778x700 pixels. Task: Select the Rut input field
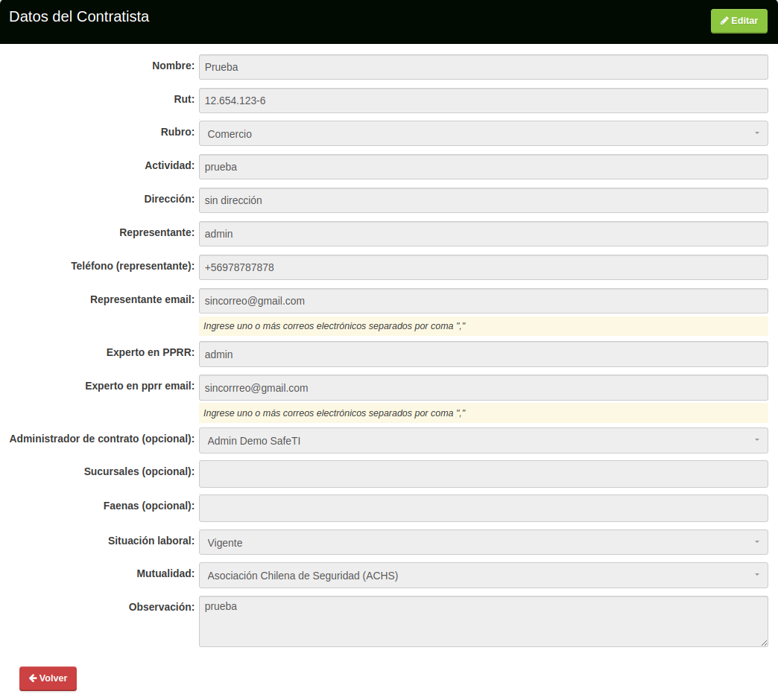pyautogui.click(x=483, y=101)
